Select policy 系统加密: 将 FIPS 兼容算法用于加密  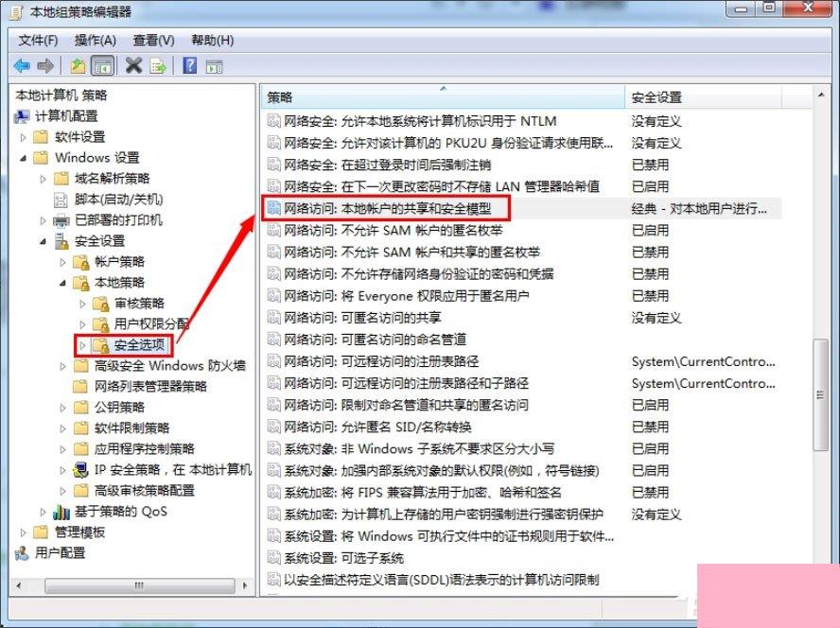click(423, 493)
